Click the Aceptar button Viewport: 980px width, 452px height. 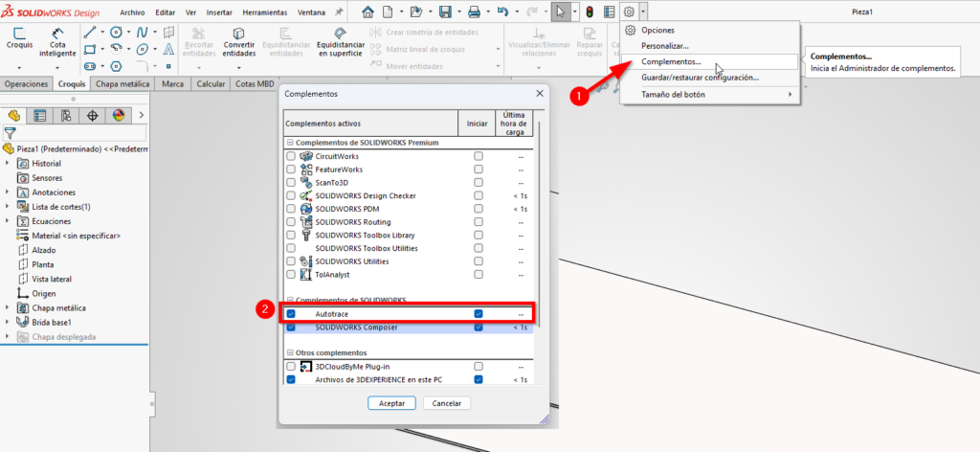pos(392,403)
